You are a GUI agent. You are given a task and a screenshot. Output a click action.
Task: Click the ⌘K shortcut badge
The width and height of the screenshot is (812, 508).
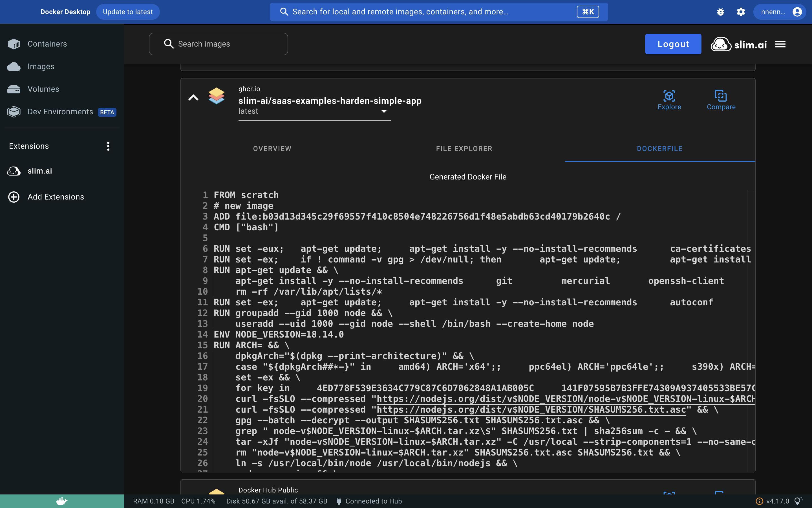click(588, 12)
